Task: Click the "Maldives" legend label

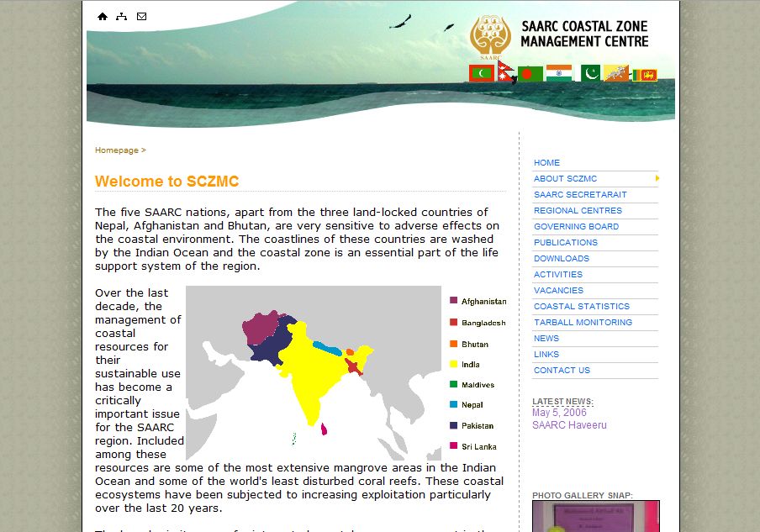Action: click(478, 385)
